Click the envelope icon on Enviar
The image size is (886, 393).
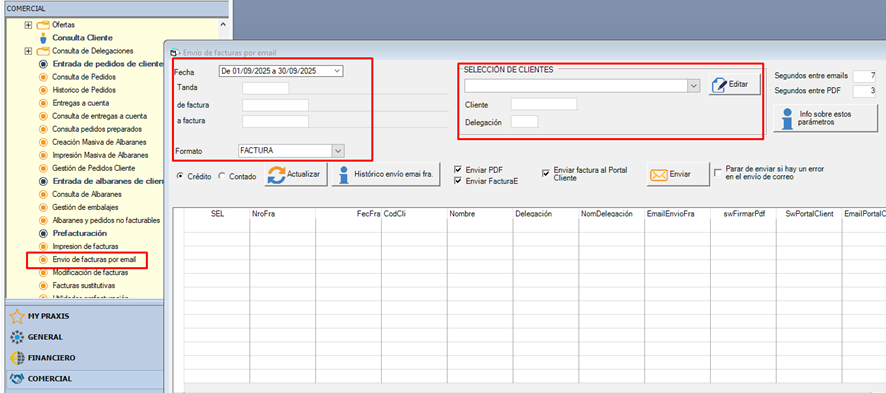(x=658, y=174)
